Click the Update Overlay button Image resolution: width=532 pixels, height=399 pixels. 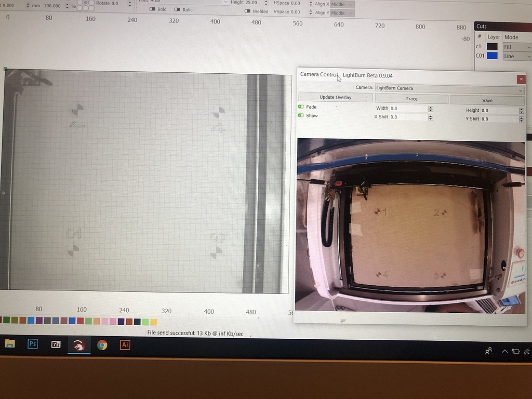pos(335,98)
